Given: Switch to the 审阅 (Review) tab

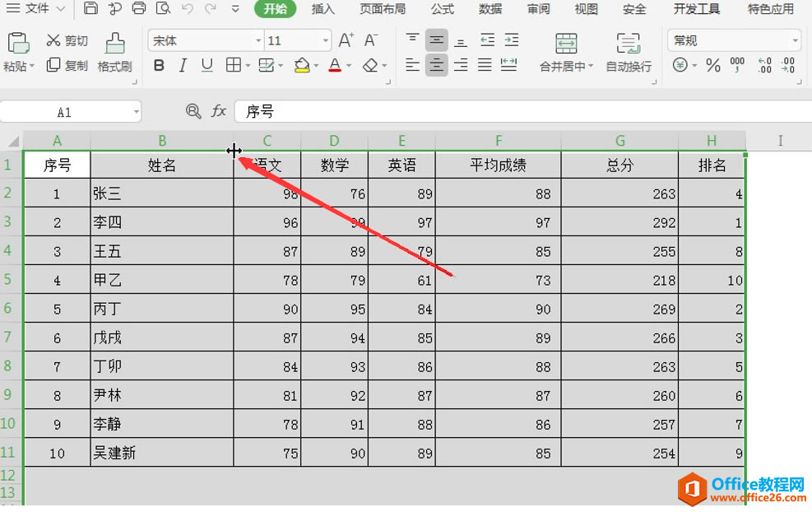Looking at the screenshot, I should point(538,9).
